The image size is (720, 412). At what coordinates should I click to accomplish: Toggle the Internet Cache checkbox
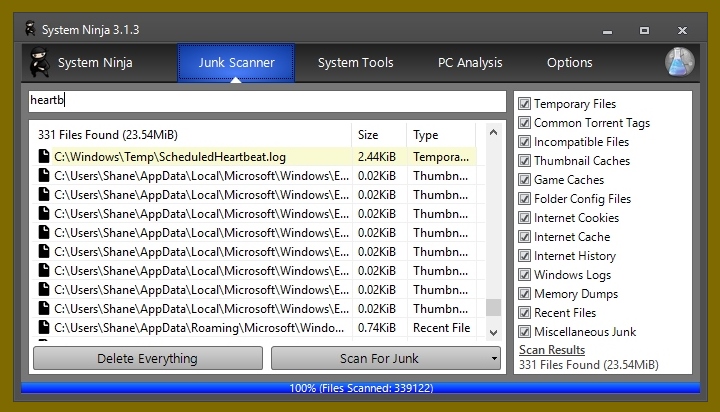pyautogui.click(x=524, y=237)
